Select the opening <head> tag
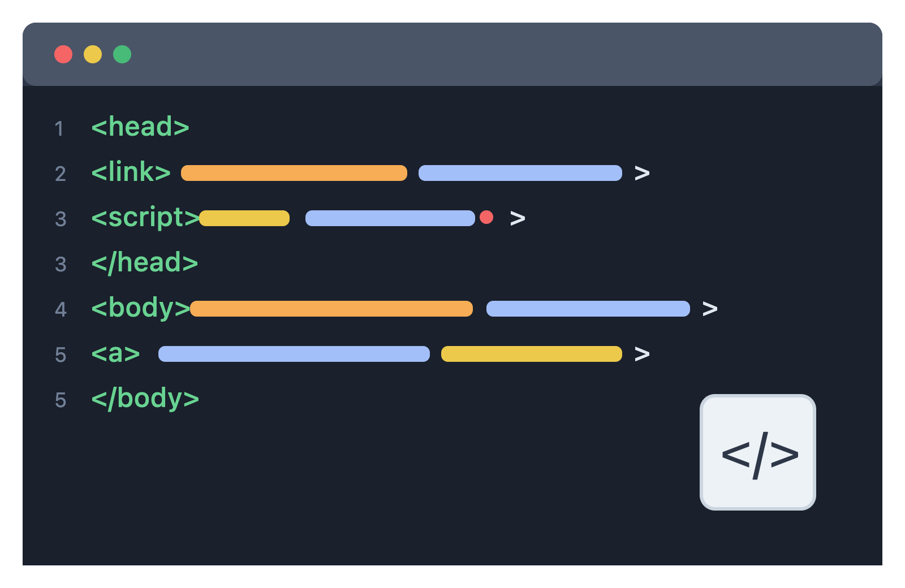Viewport: 905px width, 588px height. tap(140, 127)
